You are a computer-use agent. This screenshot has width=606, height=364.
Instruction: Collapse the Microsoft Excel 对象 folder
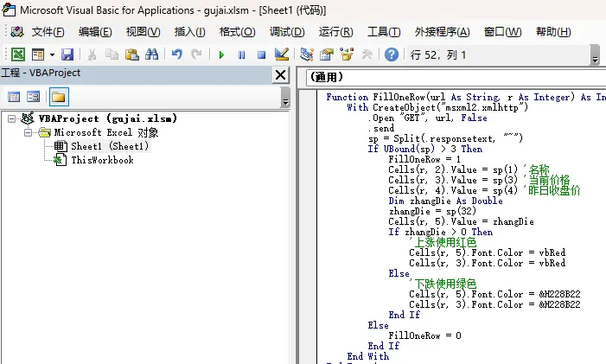click(28, 132)
